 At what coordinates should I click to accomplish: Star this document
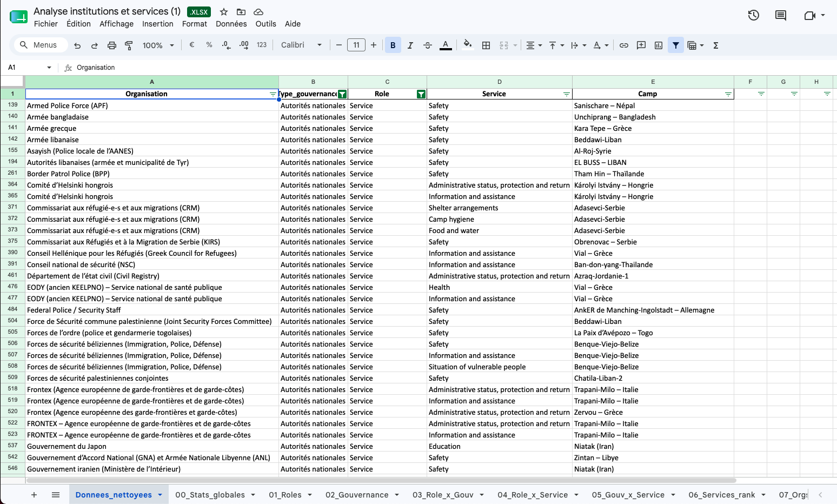(x=224, y=12)
